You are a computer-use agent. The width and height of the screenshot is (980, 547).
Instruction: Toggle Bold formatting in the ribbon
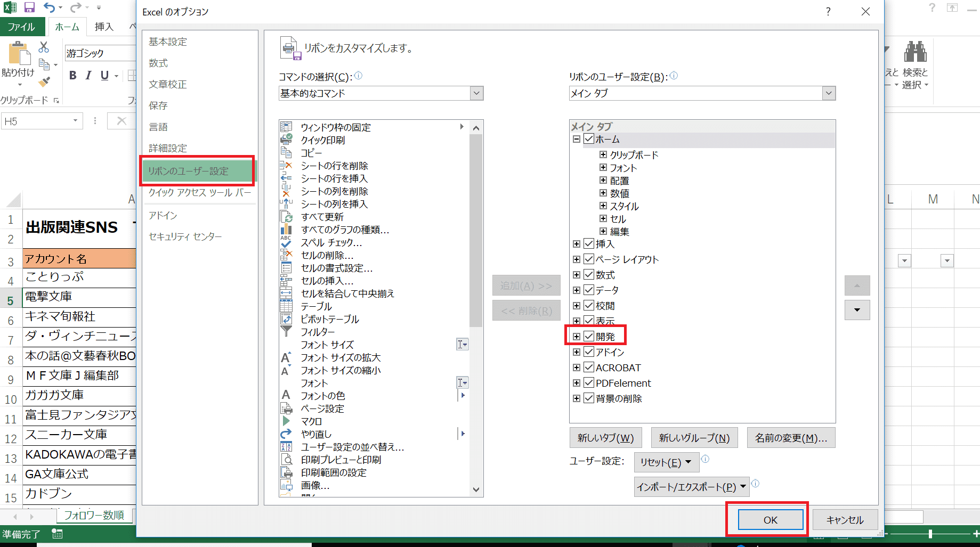[73, 76]
